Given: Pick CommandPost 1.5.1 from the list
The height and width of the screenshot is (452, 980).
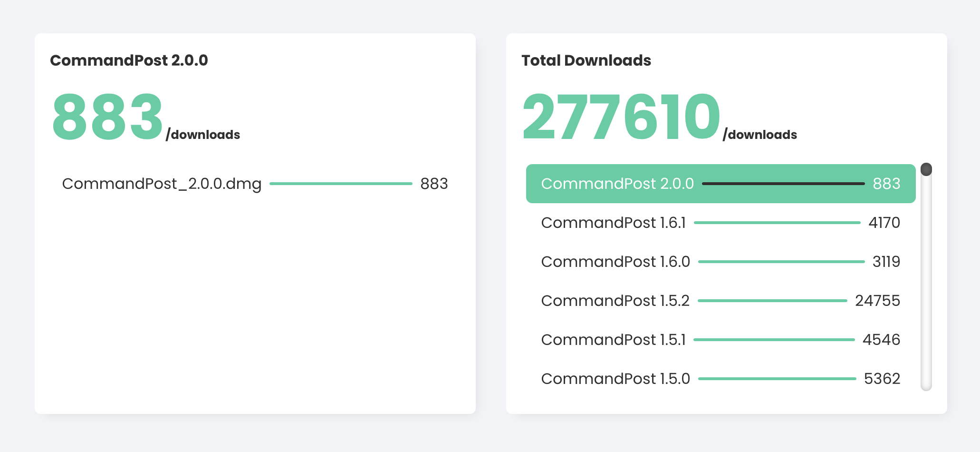Looking at the screenshot, I should (x=613, y=340).
